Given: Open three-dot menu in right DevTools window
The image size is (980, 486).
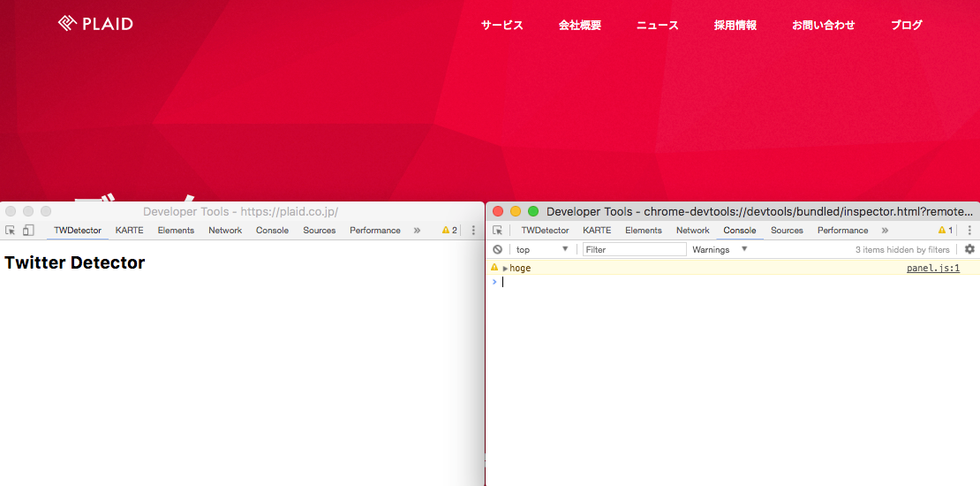Looking at the screenshot, I should click(969, 231).
